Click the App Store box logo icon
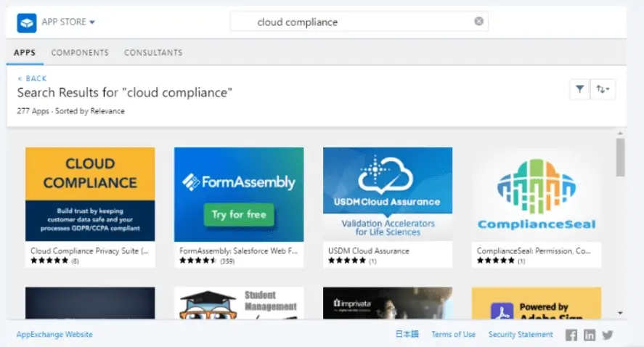This screenshot has width=644, height=347. (x=27, y=23)
